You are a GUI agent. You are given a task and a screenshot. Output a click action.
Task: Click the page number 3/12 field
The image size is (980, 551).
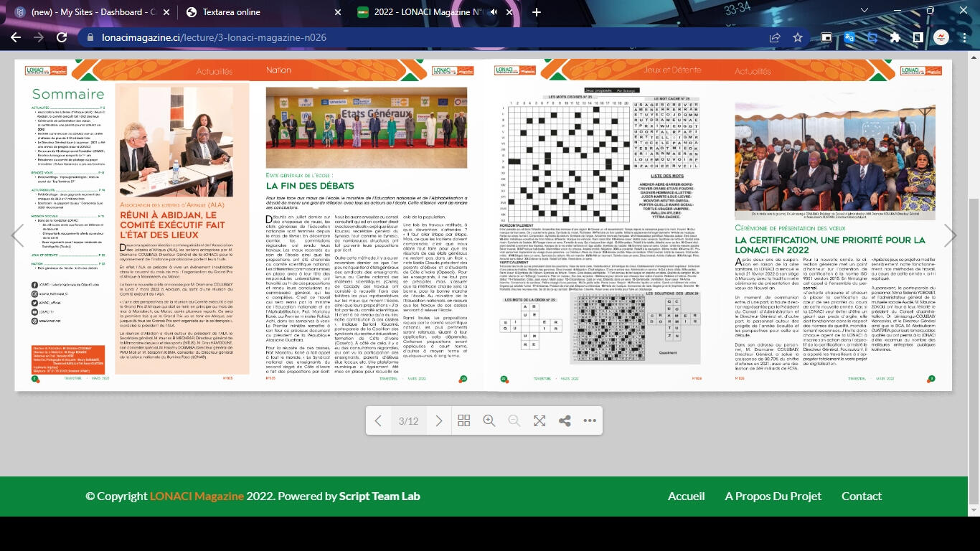[x=408, y=421]
